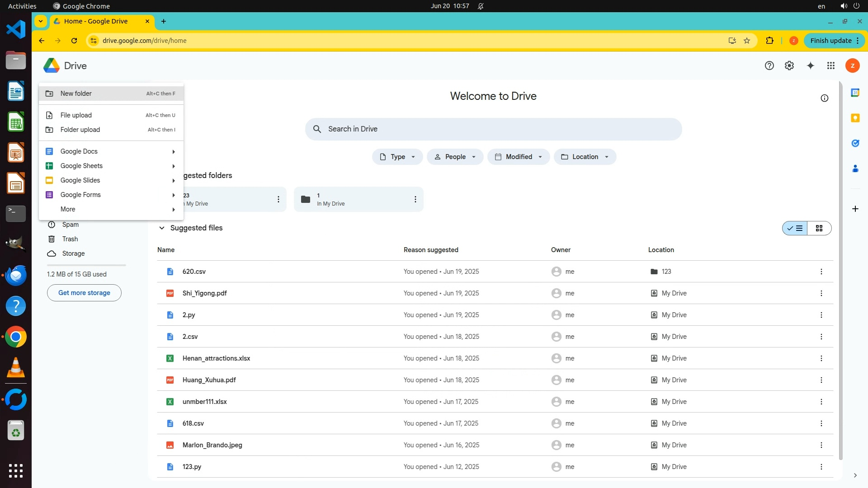Click the Search in Drive field
The width and height of the screenshot is (868, 488).
click(x=493, y=129)
